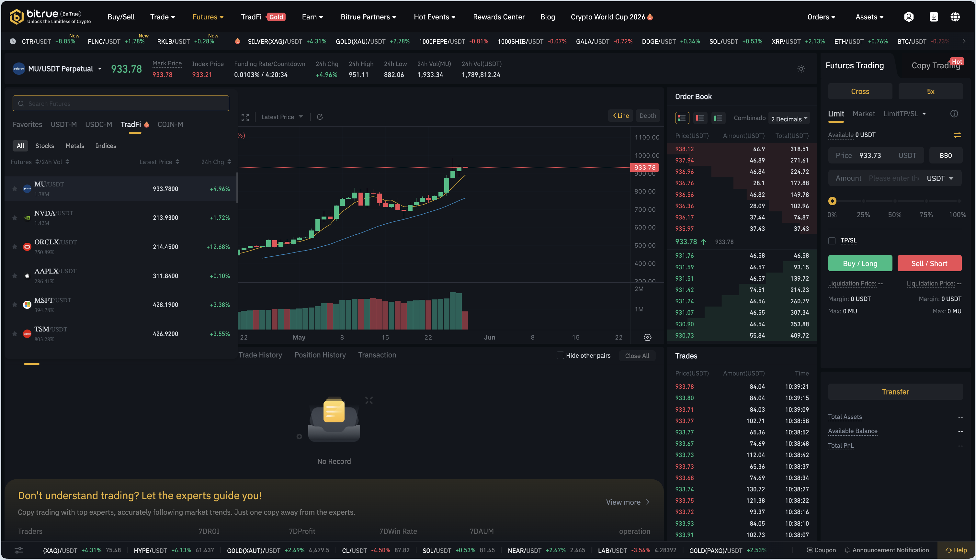
Task: Favorite ORCLX/USDT with star
Action: point(15,247)
